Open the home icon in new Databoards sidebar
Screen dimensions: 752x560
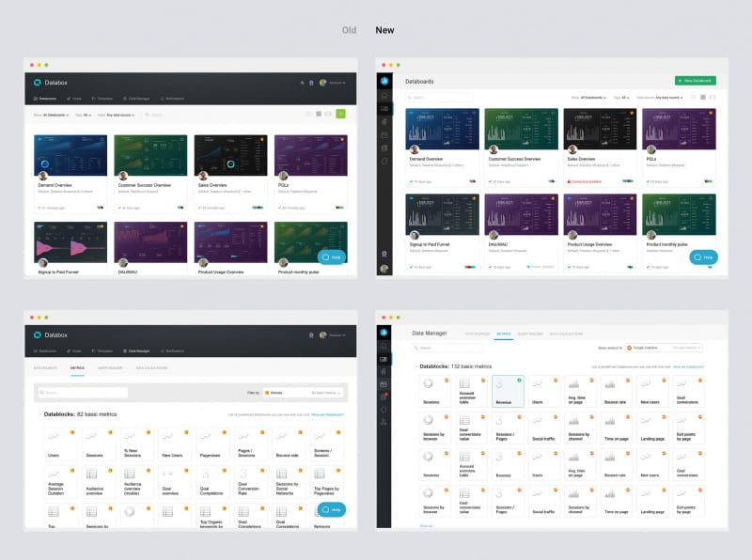pyautogui.click(x=384, y=98)
